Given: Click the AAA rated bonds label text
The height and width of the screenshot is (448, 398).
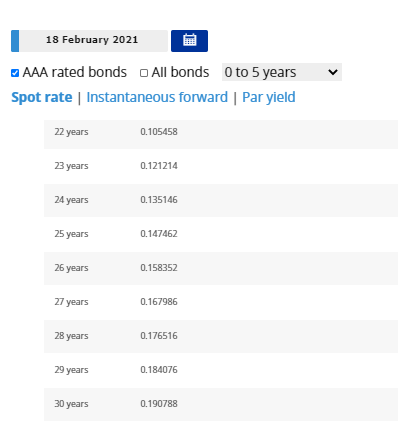Looking at the screenshot, I should (x=75, y=72).
